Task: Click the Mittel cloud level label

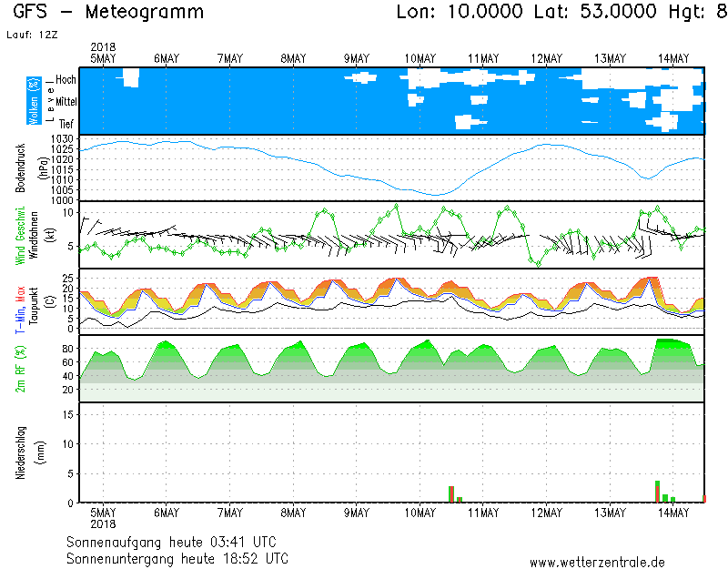Action: (64, 101)
